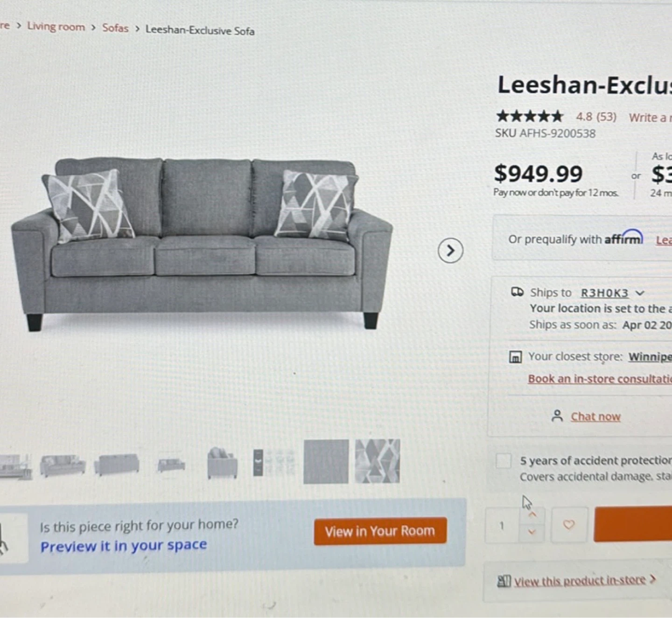This screenshot has width=672, height=618.
Task: Click the closest store building icon
Action: coord(515,357)
